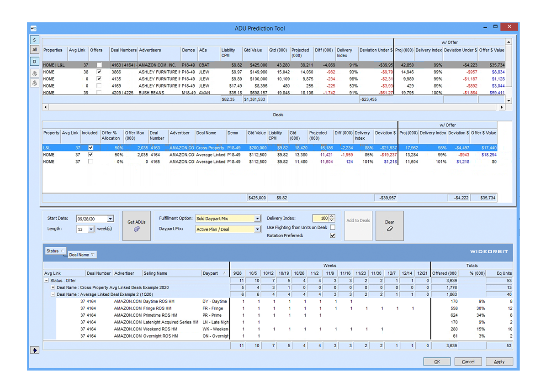Sort by the Daypart column header

(x=215, y=273)
